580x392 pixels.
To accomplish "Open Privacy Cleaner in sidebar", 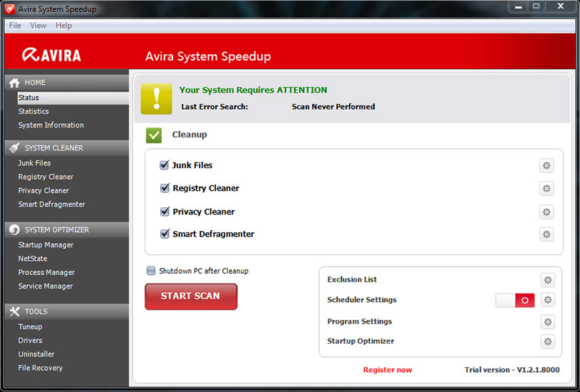I will click(43, 190).
